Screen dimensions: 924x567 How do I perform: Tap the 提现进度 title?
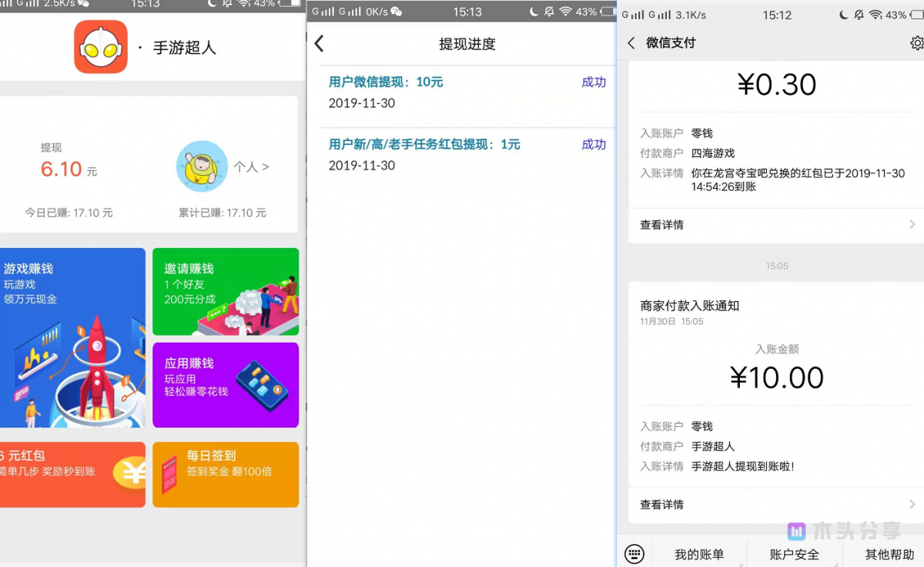click(467, 45)
